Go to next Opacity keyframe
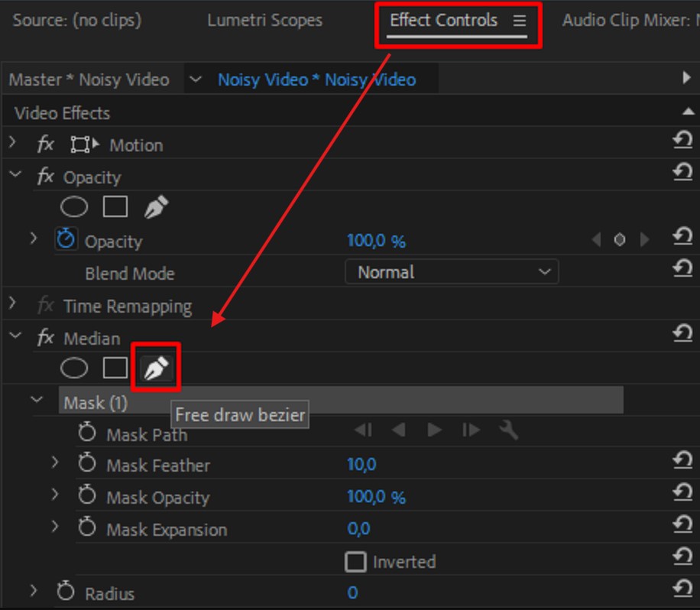Screen dimensions: 700x610 pos(644,240)
